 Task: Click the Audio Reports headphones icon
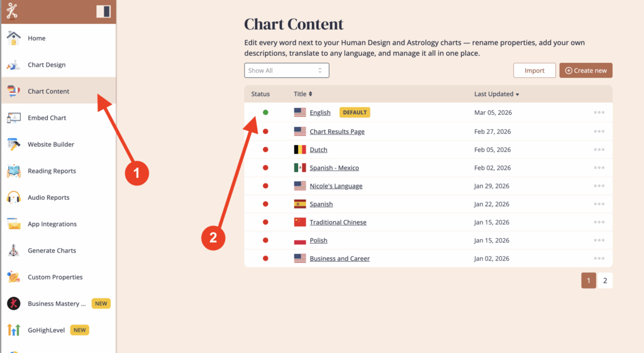[x=14, y=197]
